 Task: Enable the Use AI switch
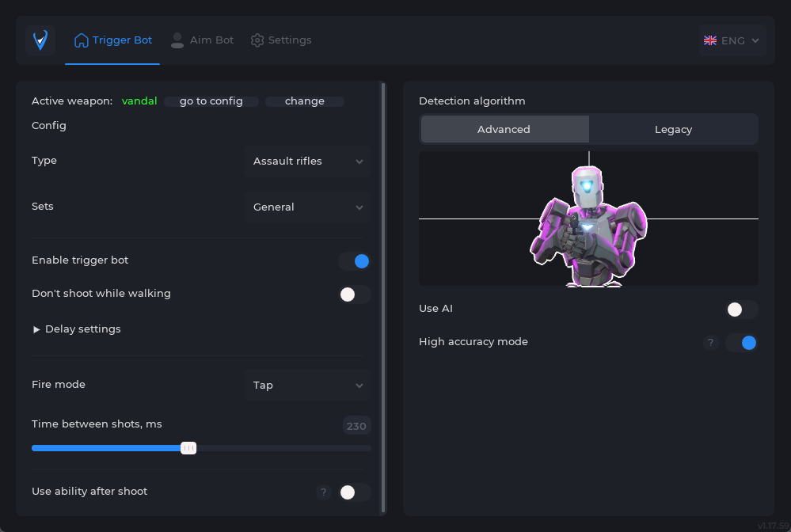742,310
